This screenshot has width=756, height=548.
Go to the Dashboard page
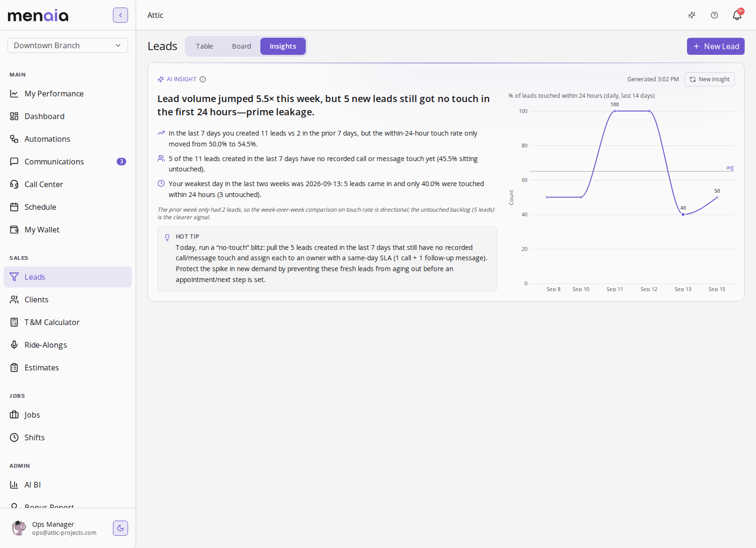pos(68,116)
